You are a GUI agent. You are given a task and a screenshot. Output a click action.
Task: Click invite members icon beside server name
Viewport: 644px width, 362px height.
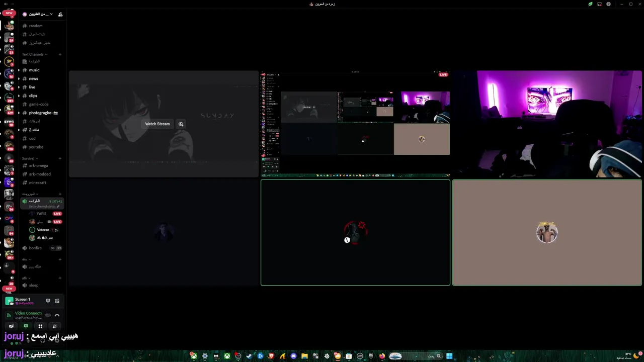click(60, 14)
